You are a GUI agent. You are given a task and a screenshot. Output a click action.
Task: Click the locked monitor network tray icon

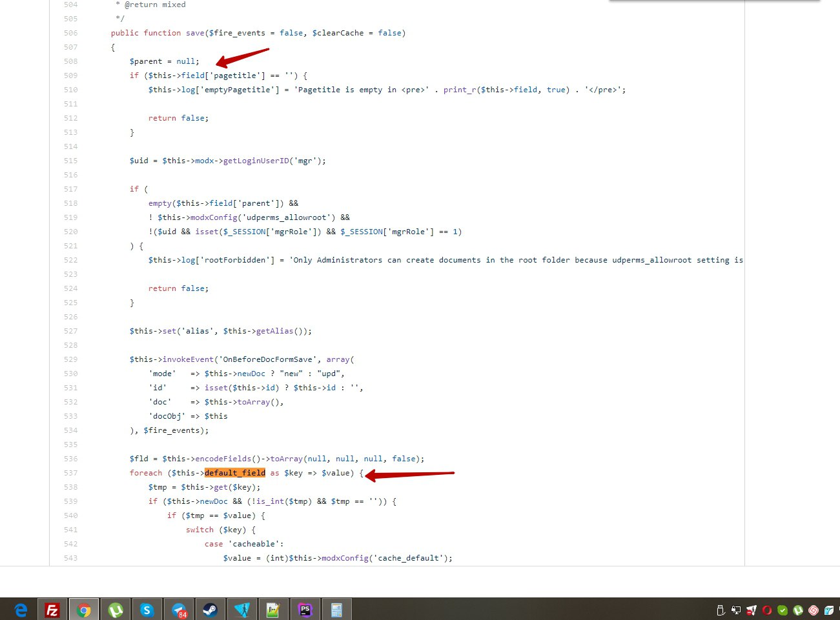point(736,610)
